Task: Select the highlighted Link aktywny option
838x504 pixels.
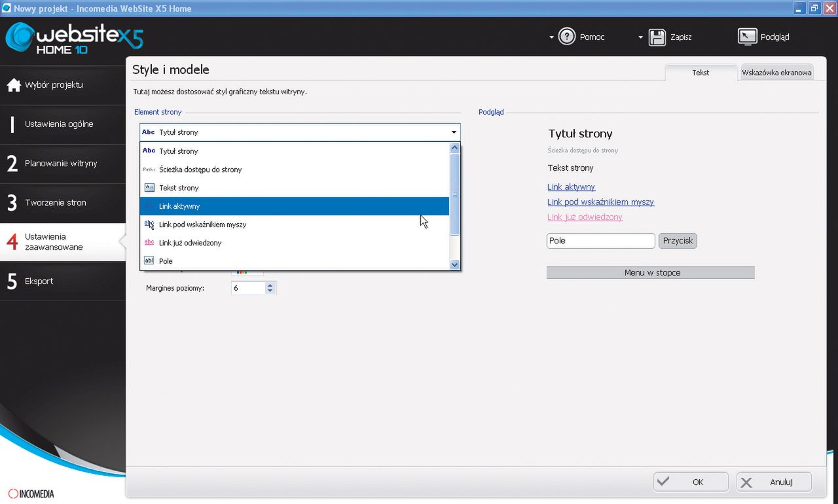Action: 295,206
